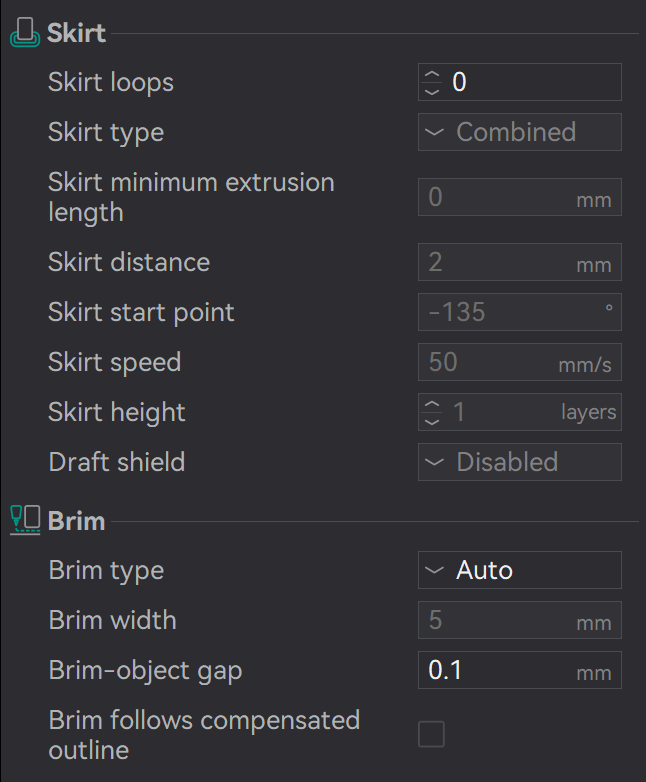
Task: Click the Brim section icon
Action: 25,520
